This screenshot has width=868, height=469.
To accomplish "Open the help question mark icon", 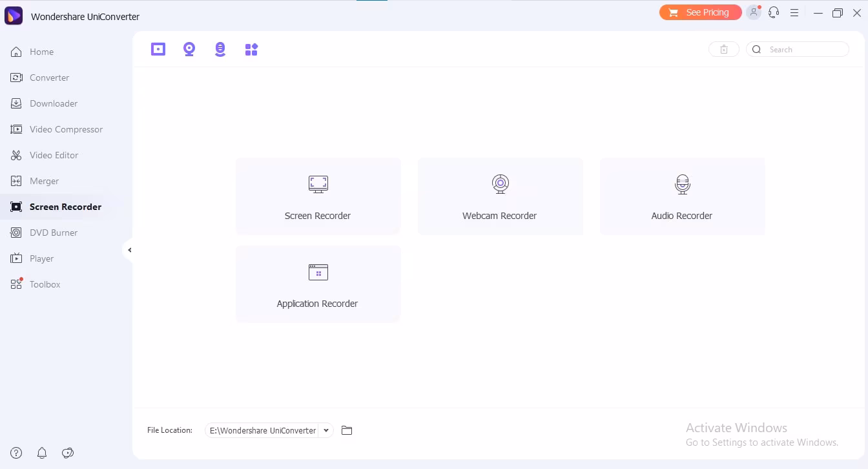I will coord(16,453).
